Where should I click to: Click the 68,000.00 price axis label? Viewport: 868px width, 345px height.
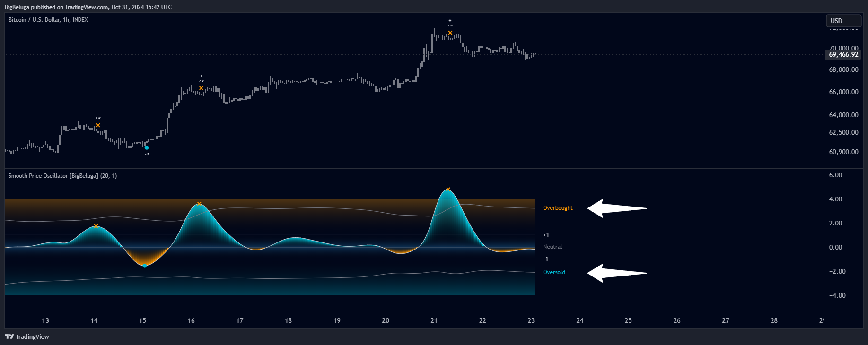843,69
